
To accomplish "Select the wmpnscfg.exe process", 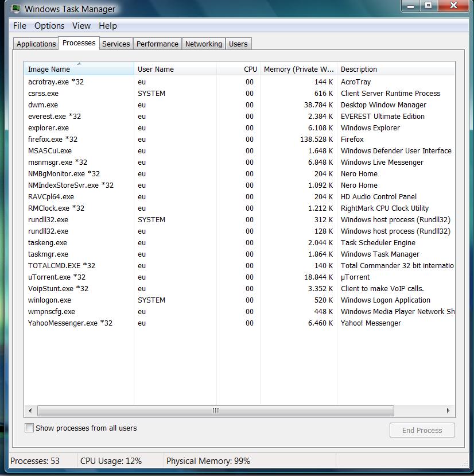I will tap(239, 312).
